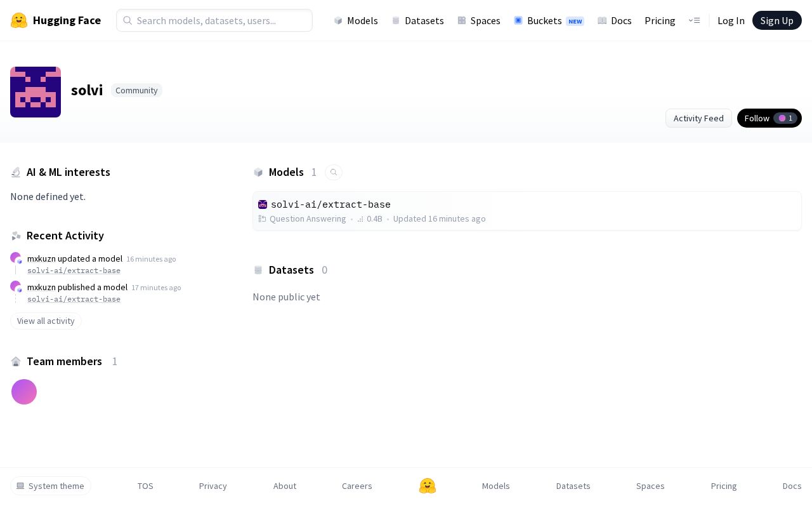Open mxkuzn in the updated a model activity

click(x=41, y=258)
